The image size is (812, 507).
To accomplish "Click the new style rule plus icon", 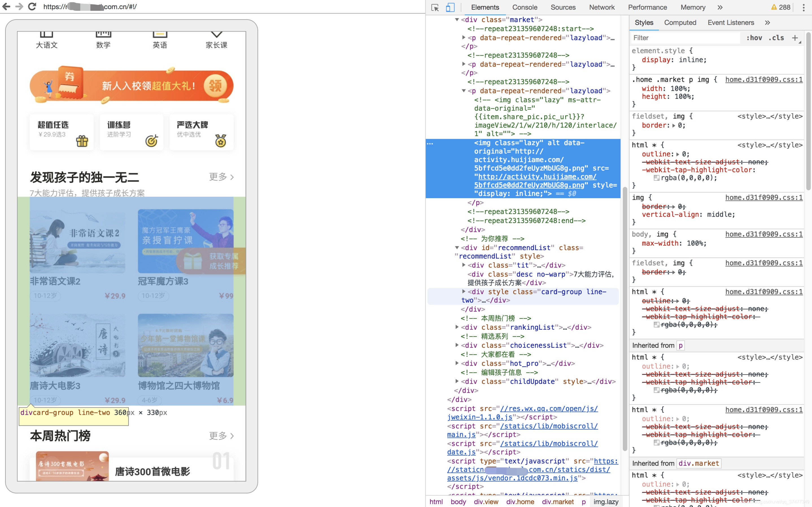I will click(x=794, y=38).
